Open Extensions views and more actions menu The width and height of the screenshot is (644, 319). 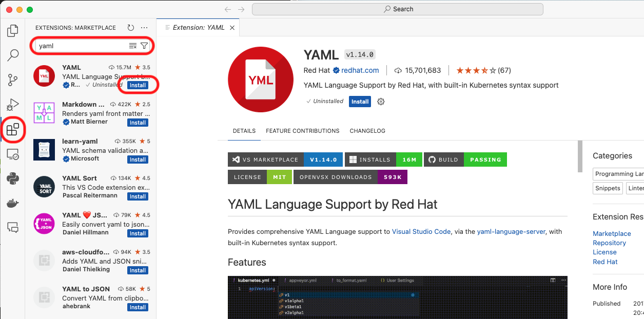tap(144, 28)
